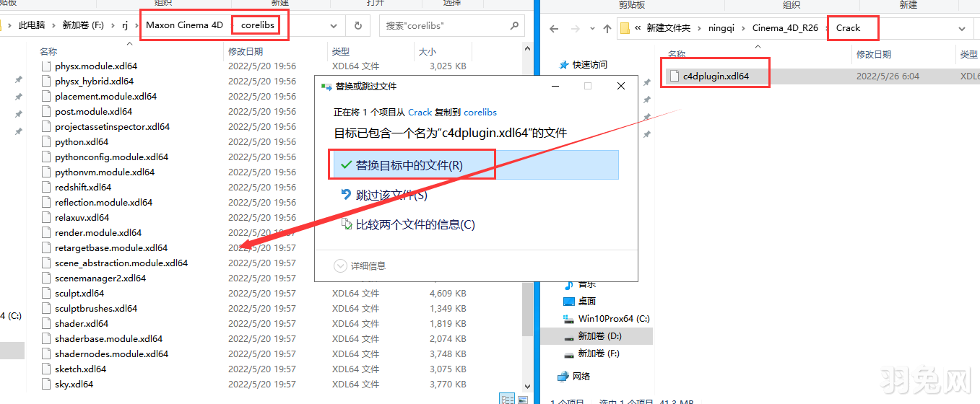Refresh the corelibs folder view
This screenshot has width=980, height=404.
pos(357,25)
